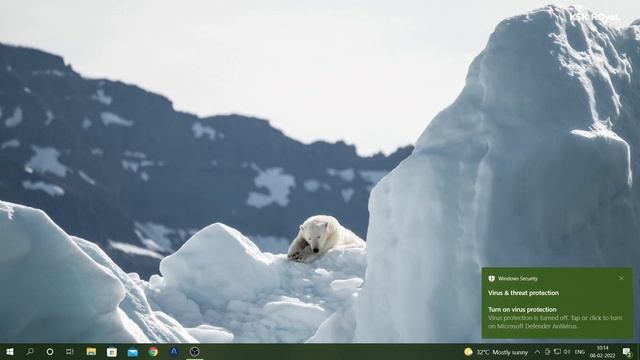Open File Explorer from taskbar

tap(91, 352)
